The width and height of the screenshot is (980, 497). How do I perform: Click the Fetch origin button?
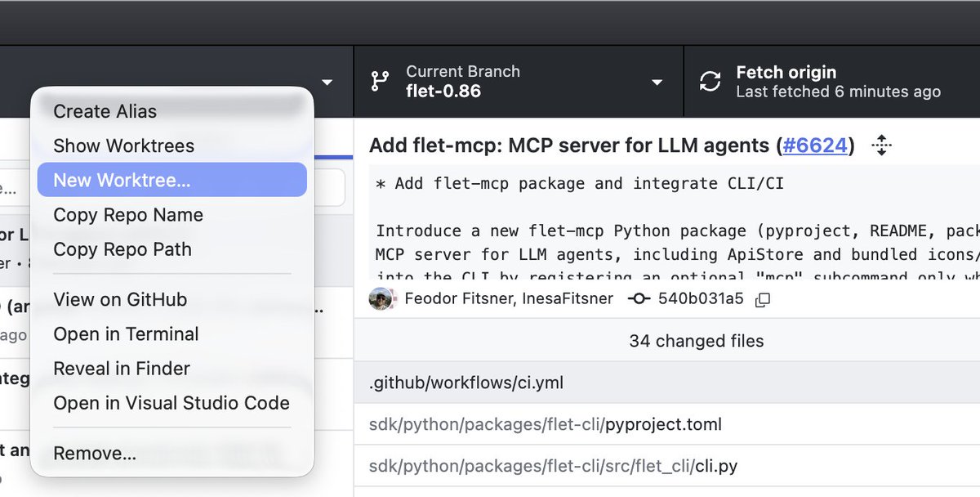coord(831,82)
